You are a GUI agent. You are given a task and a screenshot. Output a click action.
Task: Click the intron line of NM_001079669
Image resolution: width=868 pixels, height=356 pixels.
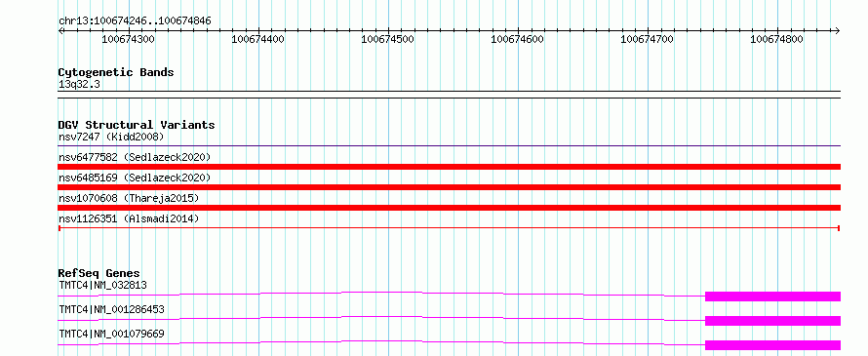[x=382, y=340]
